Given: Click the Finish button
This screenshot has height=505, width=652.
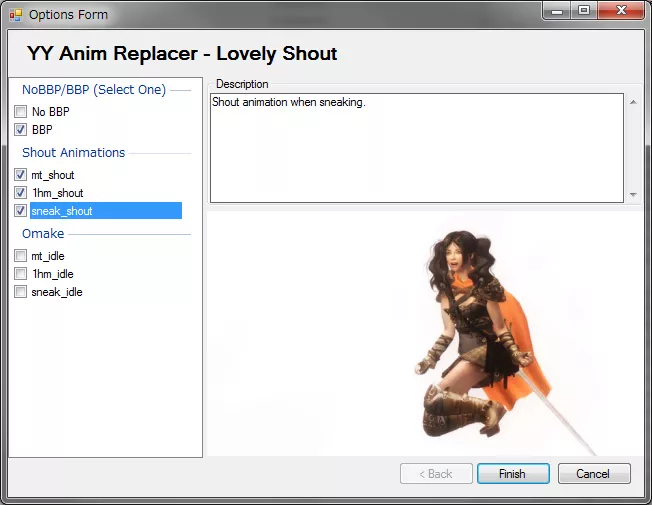Looking at the screenshot, I should (513, 474).
